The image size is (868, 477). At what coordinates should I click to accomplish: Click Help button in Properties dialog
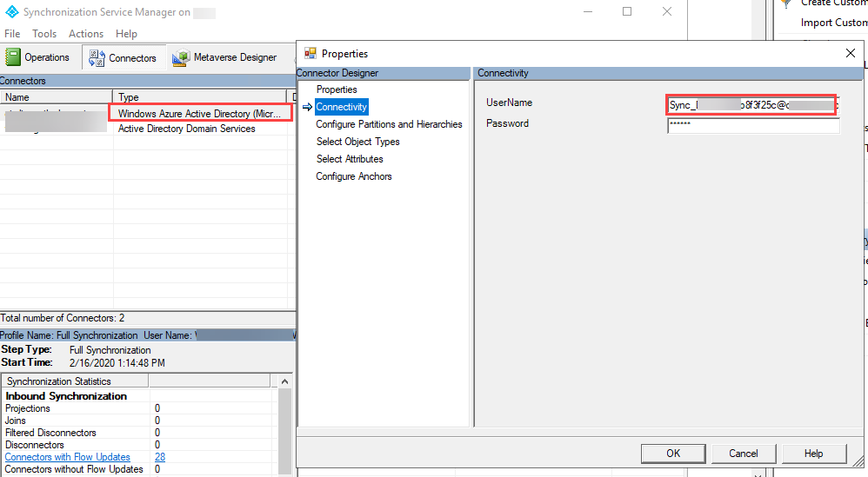(x=814, y=454)
